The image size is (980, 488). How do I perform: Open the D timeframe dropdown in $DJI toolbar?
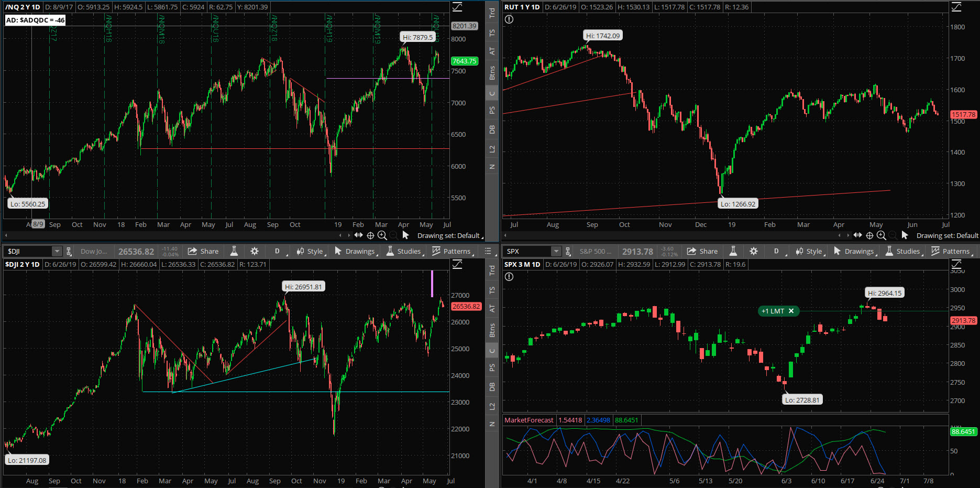coord(278,251)
